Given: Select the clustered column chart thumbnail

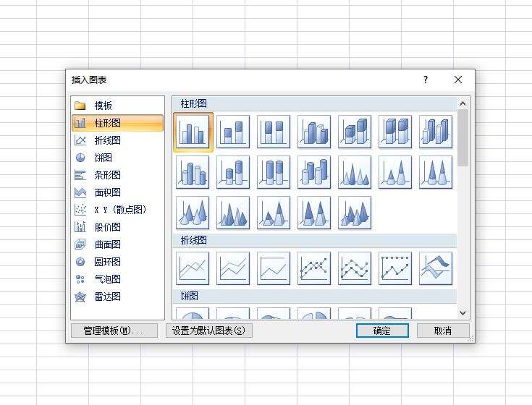Looking at the screenshot, I should coord(193,132).
